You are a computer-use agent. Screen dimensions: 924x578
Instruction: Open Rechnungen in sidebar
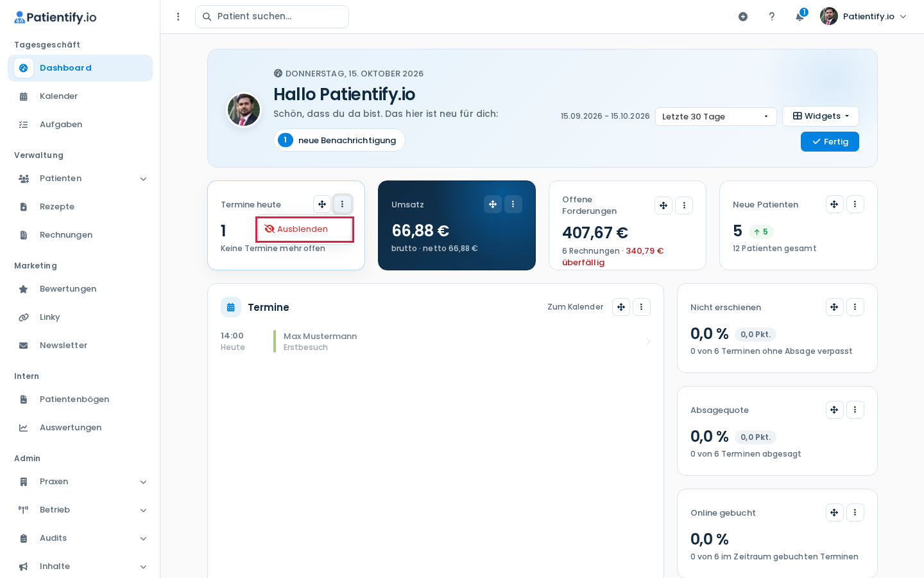tap(80, 235)
